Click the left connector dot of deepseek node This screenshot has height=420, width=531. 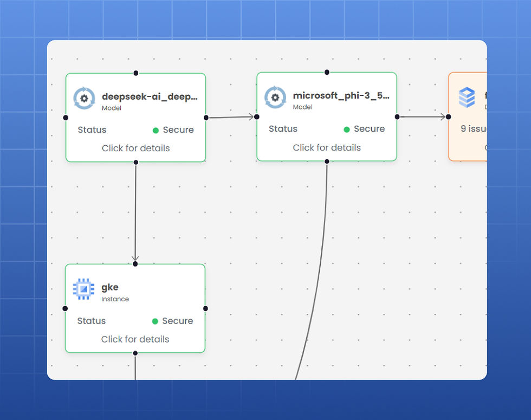tap(66, 118)
